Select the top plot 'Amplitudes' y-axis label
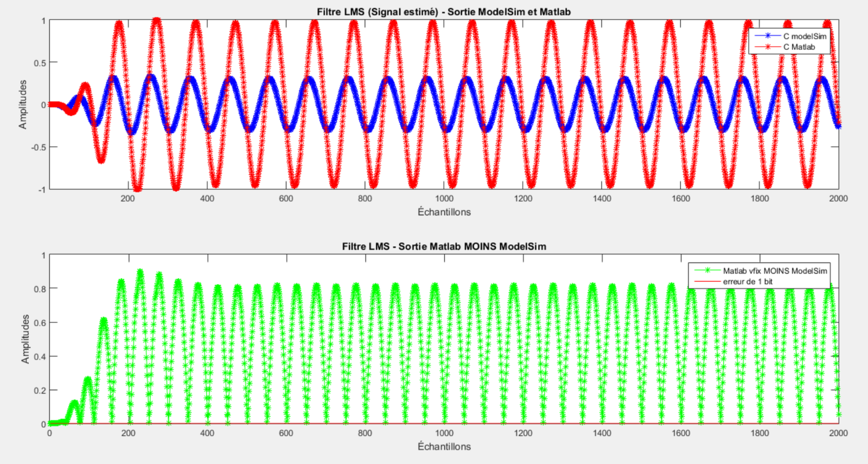868x464 pixels. pyautogui.click(x=23, y=104)
